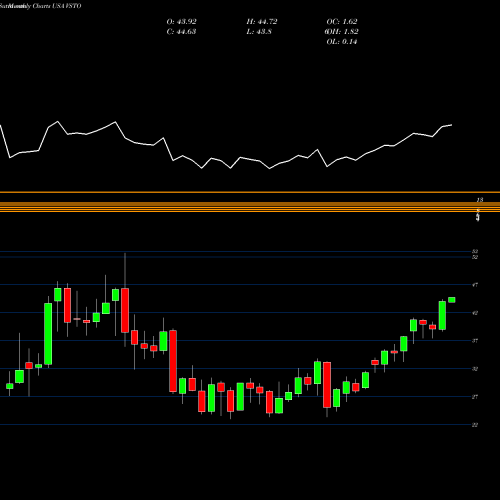The width and height of the screenshot is (500, 500).
Task: Click the 27 price axis label
Action: 475,397
